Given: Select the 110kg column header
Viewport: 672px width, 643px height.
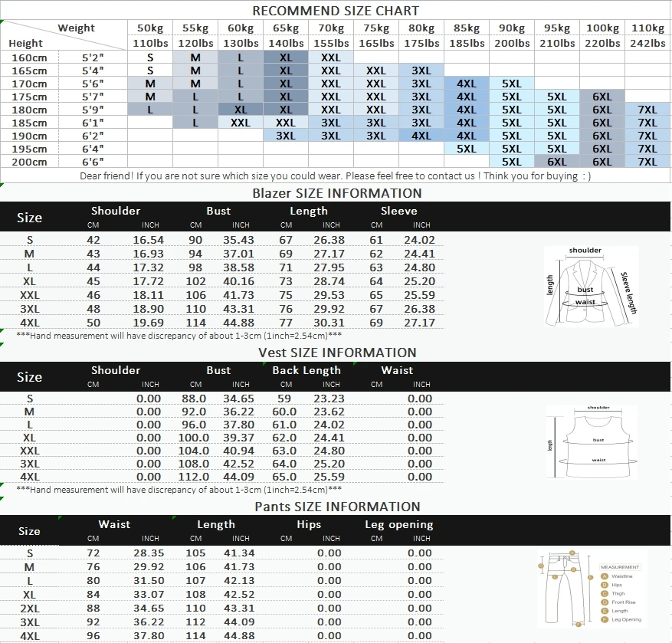Looking at the screenshot, I should 647,28.
